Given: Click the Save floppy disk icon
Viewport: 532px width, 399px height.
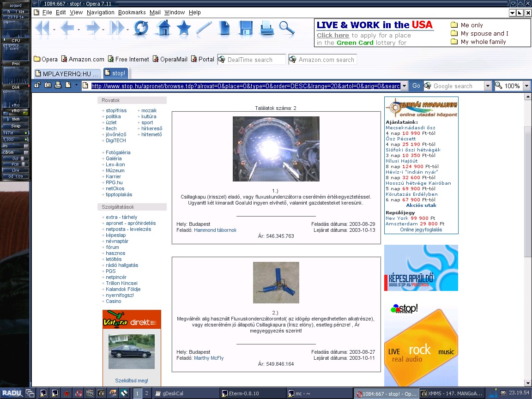Looking at the screenshot, I should (x=246, y=28).
